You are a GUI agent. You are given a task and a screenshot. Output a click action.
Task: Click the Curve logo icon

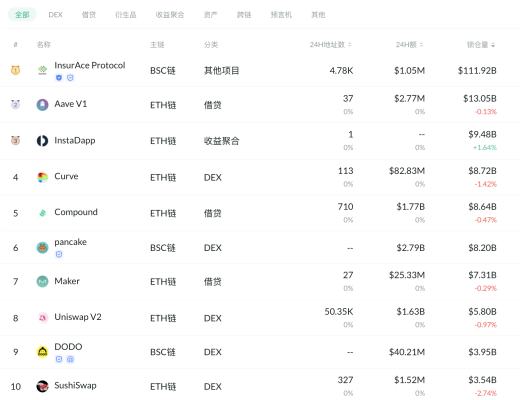point(42,177)
